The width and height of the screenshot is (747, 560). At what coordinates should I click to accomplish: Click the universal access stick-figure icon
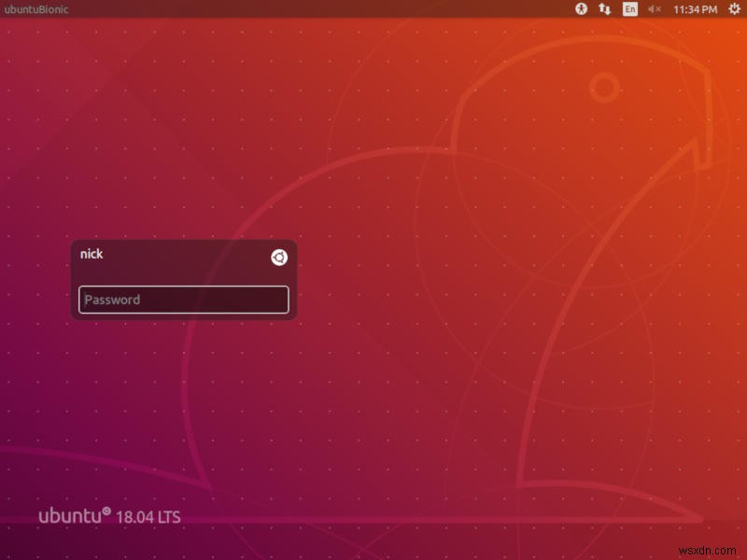pyautogui.click(x=581, y=9)
